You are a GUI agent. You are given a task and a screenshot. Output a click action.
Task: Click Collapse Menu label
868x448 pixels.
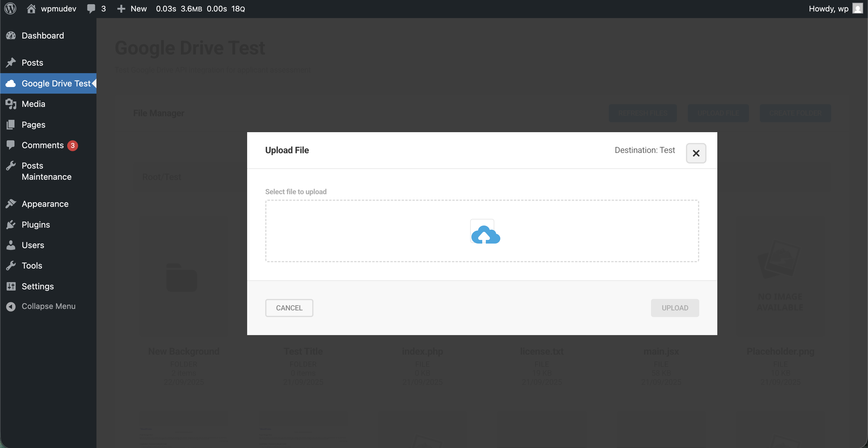click(x=49, y=306)
